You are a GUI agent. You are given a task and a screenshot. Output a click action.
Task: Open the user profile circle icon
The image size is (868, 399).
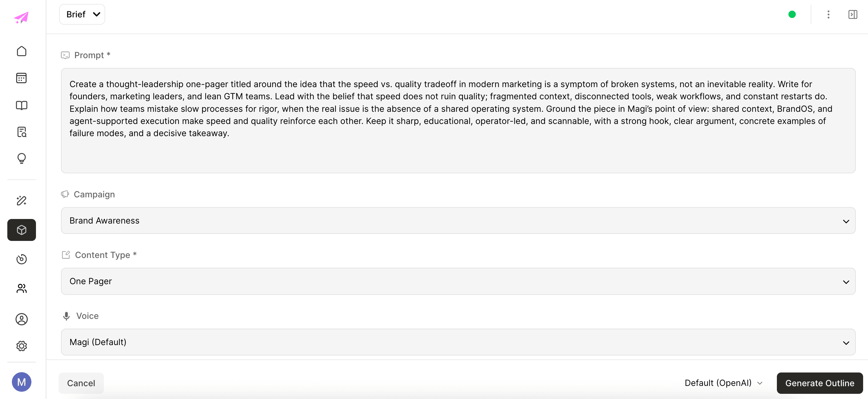coord(22,319)
